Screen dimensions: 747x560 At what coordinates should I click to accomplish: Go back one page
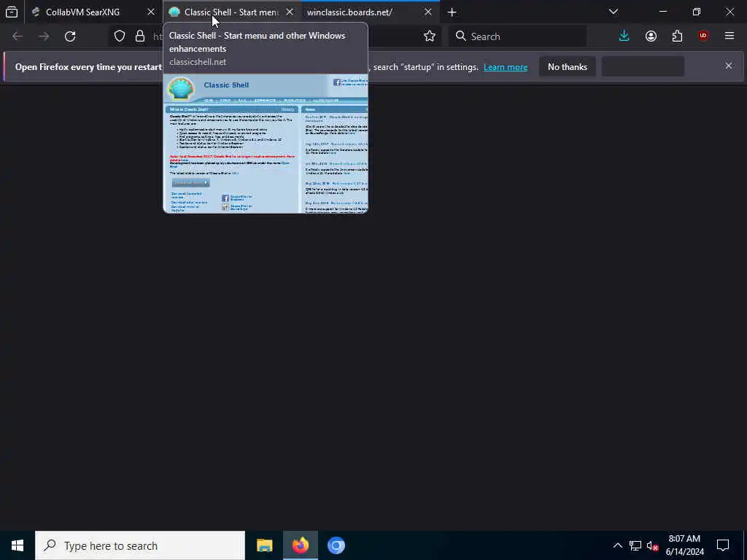(18, 36)
